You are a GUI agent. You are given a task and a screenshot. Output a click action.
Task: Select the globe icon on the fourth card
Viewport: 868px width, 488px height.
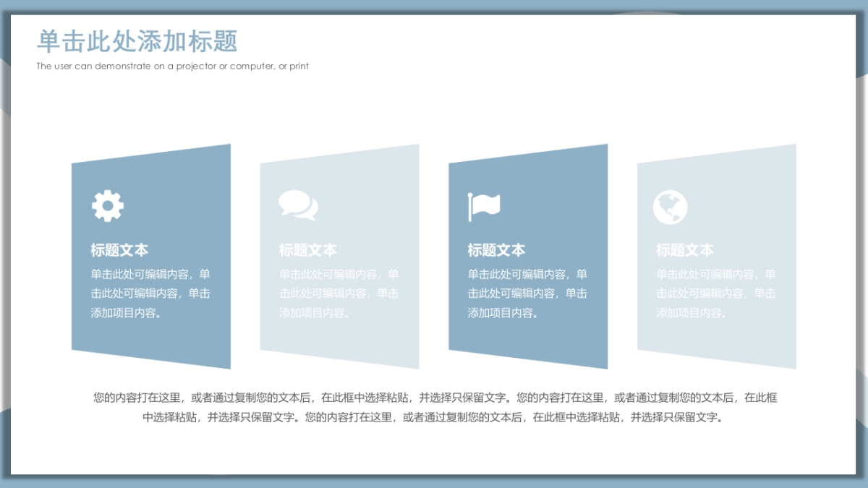click(669, 206)
